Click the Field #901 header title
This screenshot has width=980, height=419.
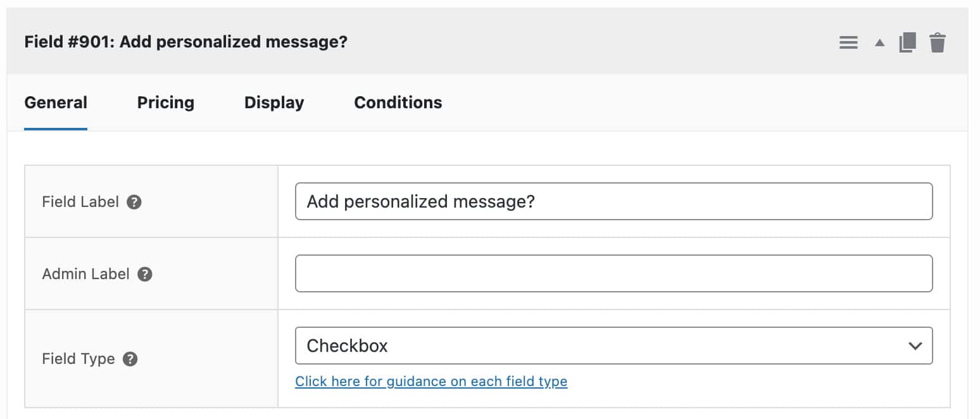pyautogui.click(x=185, y=42)
